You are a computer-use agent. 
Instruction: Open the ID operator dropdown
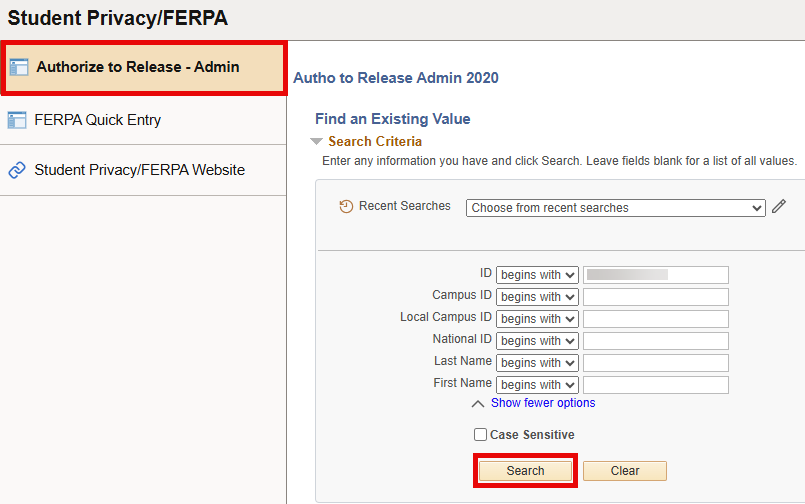[x=537, y=275]
